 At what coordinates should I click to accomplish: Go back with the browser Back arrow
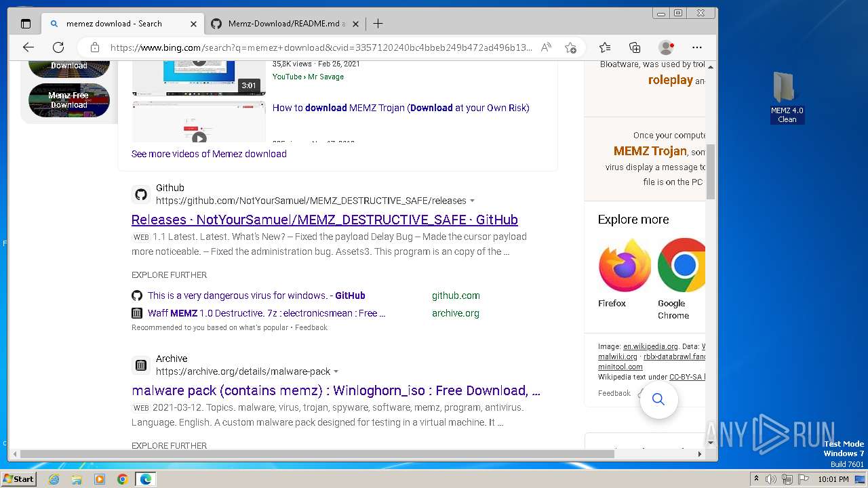[28, 47]
